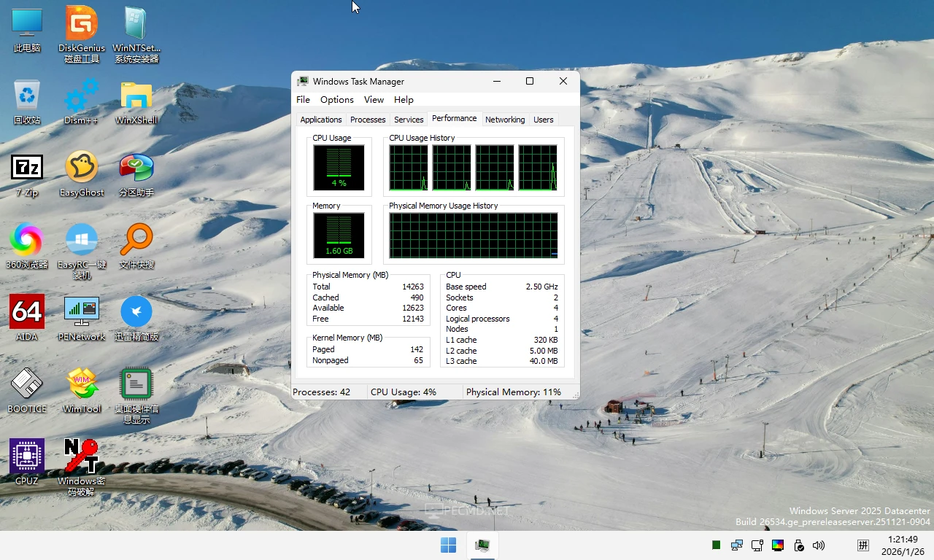This screenshot has height=560, width=934.
Task: Open WinXShell
Action: pos(135,95)
